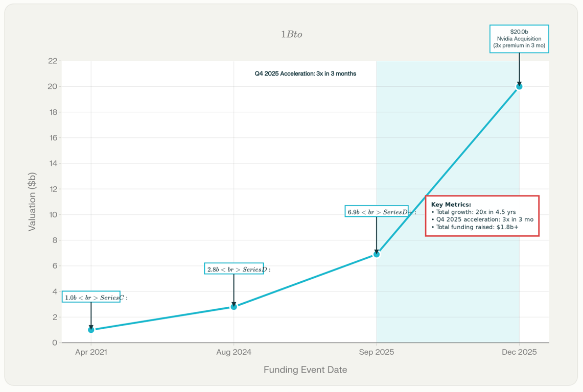Viewport: 583px width, 392px height.
Task: Click the Aug 2024 x-axis tick label
Action: 234,352
